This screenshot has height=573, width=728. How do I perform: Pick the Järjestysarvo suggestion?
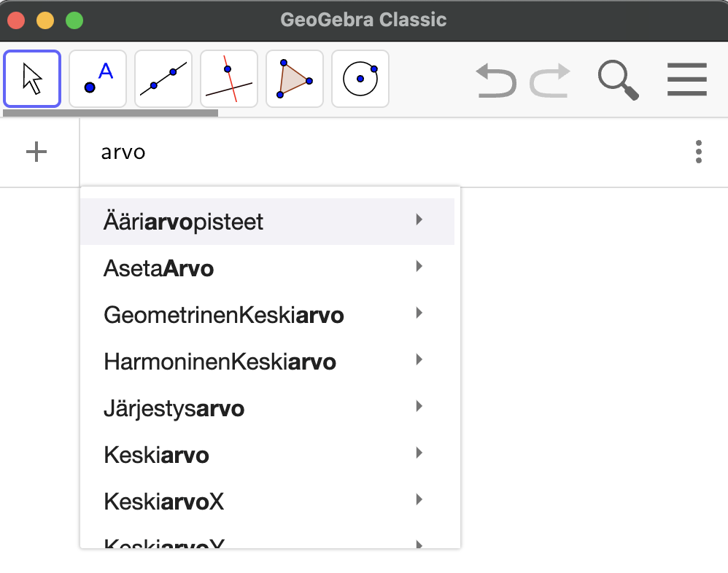tap(174, 409)
